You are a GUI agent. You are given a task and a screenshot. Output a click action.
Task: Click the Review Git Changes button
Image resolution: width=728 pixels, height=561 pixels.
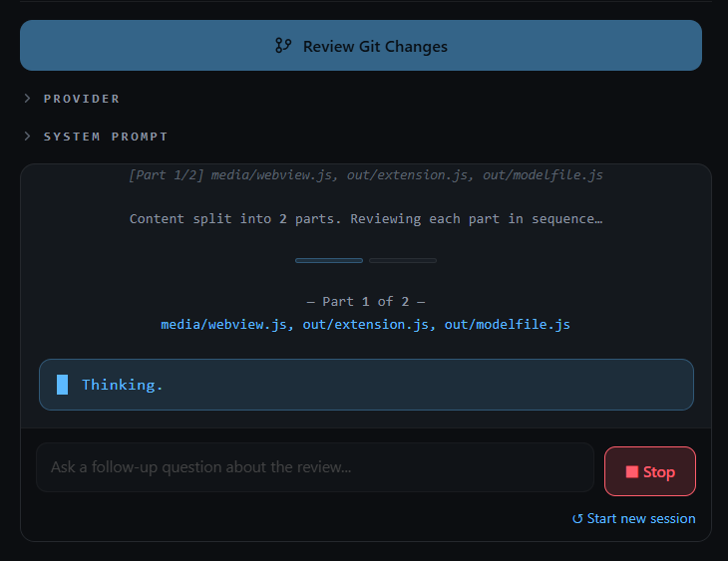point(361,46)
